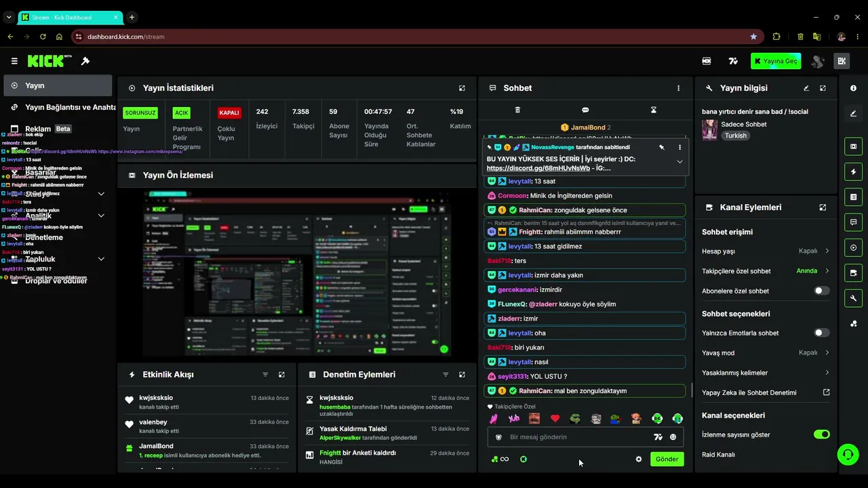Open the emoji picker in message box
Screen dimensions: 868x488
pyautogui.click(x=673, y=437)
